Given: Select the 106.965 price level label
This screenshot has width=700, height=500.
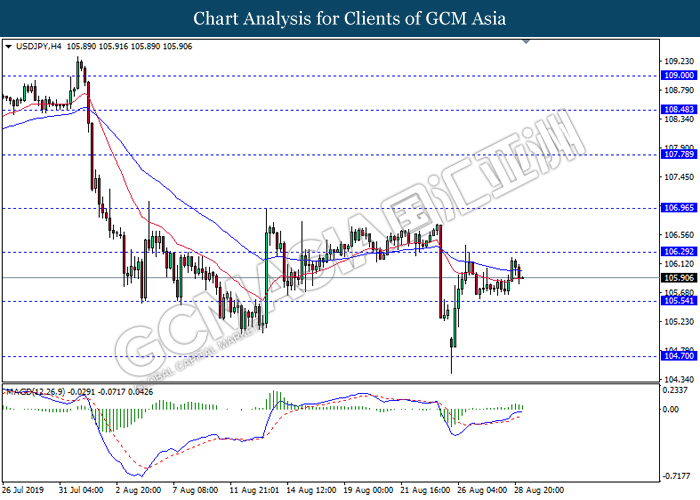Looking at the screenshot, I should point(679,208).
